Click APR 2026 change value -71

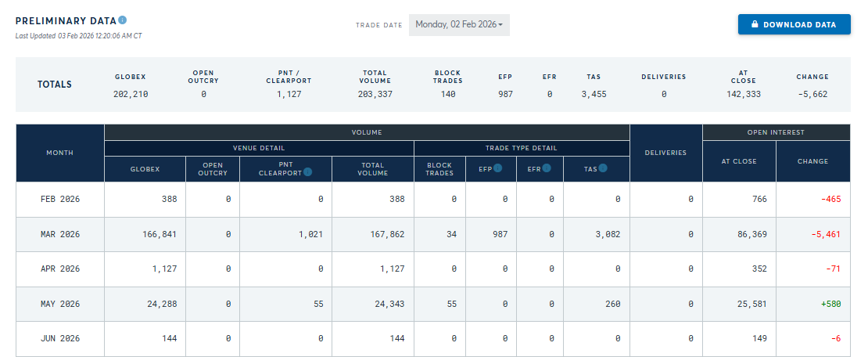834,269
